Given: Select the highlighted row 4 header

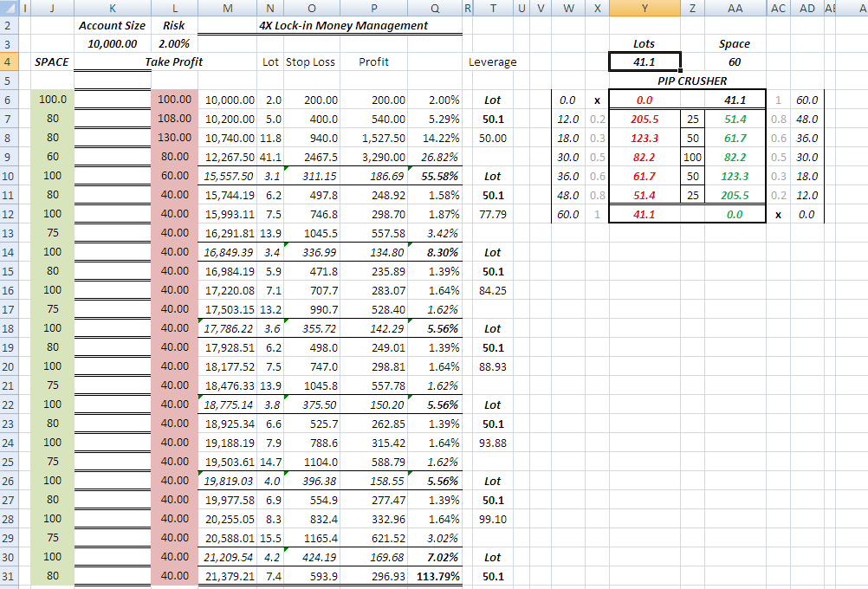Looking at the screenshot, I should (10, 62).
